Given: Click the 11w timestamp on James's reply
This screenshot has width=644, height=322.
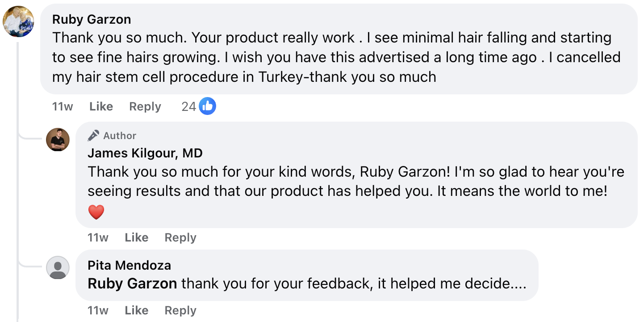Looking at the screenshot, I should 98,237.
